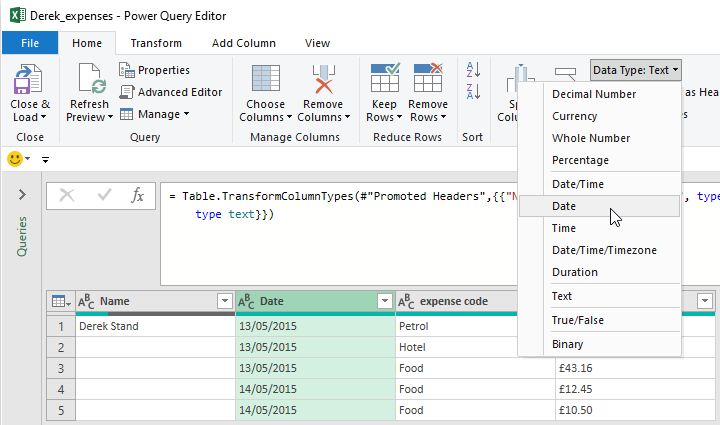Confirm the formula with the checkmark

[x=104, y=195]
